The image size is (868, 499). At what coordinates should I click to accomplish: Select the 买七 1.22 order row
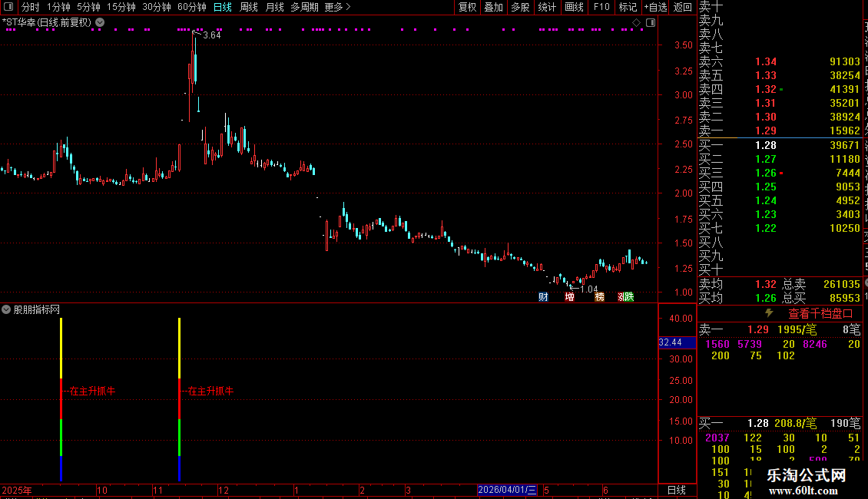(x=780, y=228)
